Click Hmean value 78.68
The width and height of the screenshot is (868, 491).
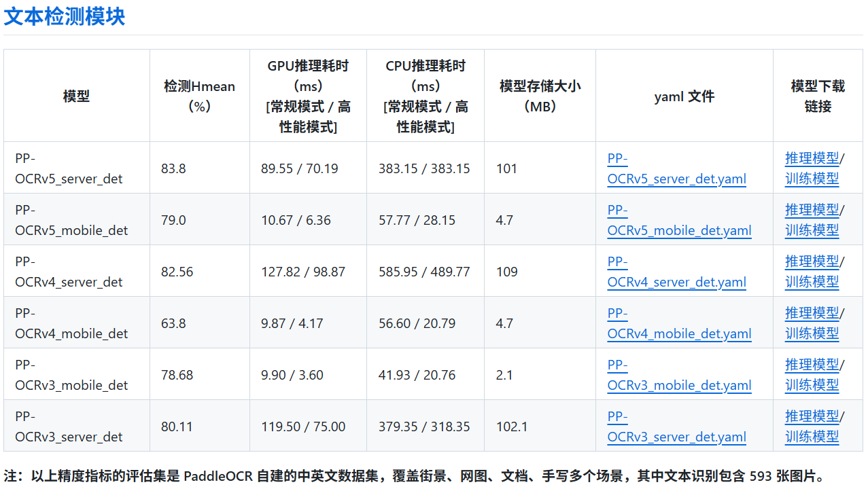coord(177,375)
